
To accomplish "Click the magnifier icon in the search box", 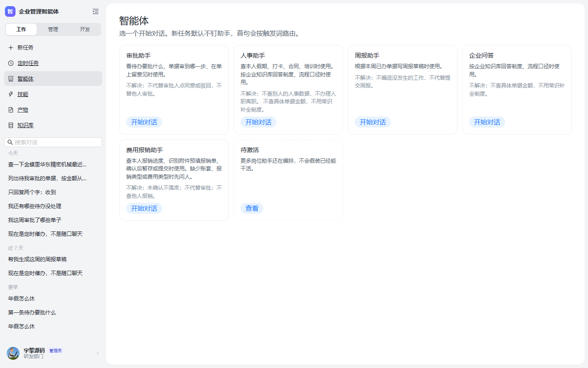I will tap(10, 142).
